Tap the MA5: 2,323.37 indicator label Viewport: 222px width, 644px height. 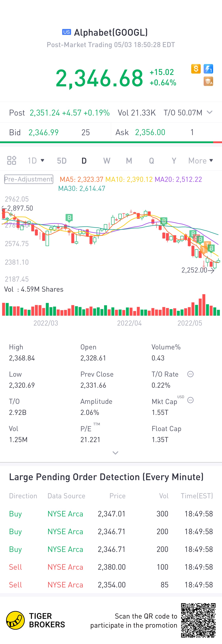(x=81, y=179)
